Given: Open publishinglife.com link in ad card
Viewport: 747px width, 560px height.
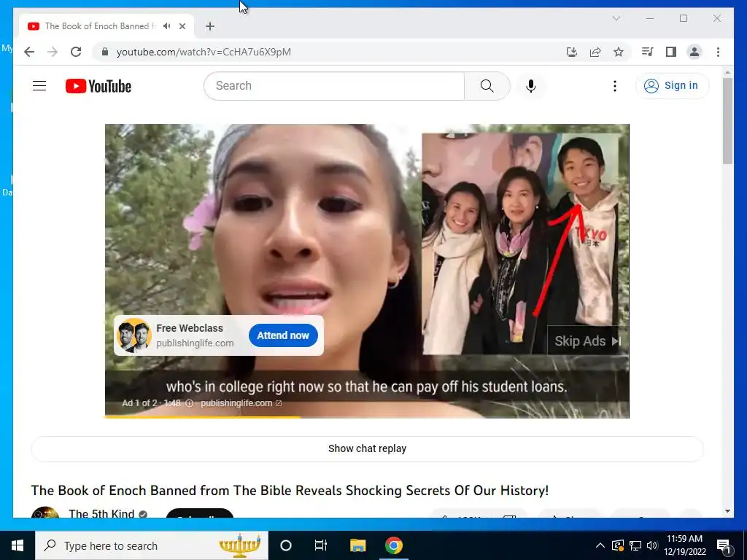Looking at the screenshot, I should click(x=195, y=343).
